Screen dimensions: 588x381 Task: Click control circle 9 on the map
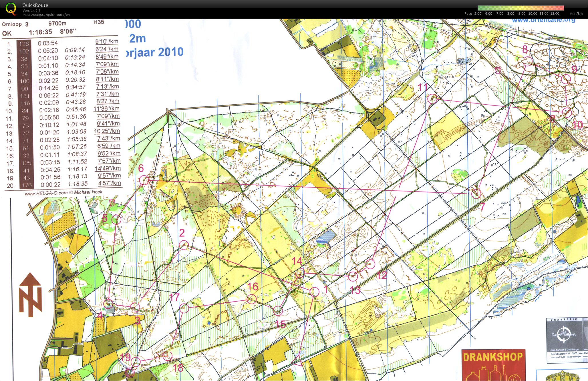[x=566, y=79]
